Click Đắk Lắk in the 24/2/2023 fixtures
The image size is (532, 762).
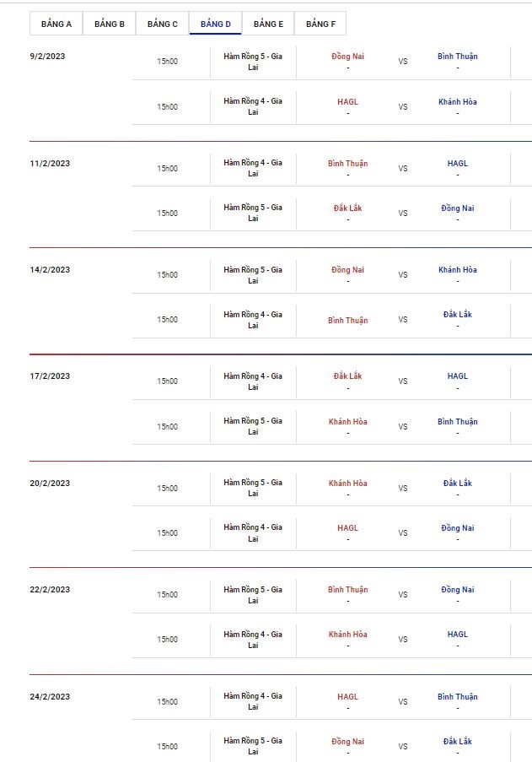pyautogui.click(x=458, y=742)
